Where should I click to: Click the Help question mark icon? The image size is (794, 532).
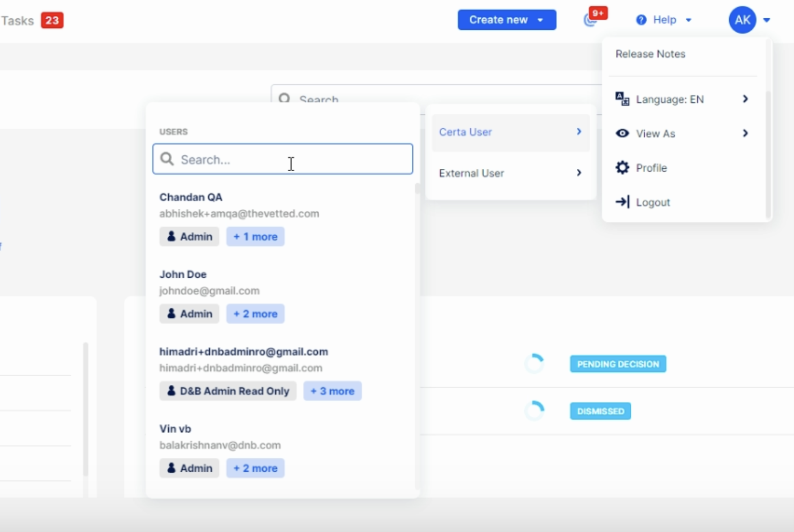pyautogui.click(x=641, y=20)
